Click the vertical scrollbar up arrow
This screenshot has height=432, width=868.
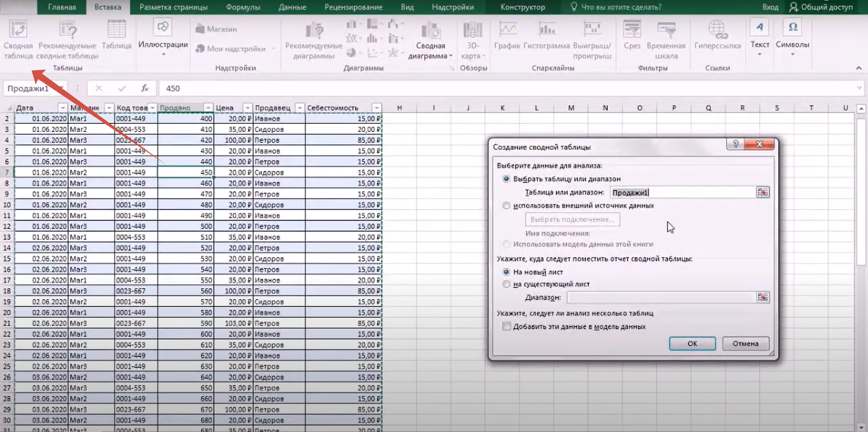pos(861,109)
